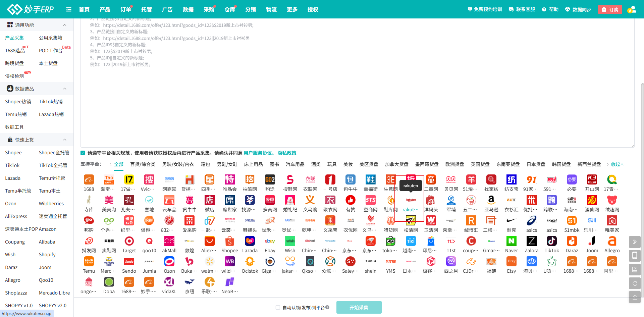This screenshot has height=317, width=644.
Task: Collapse platform categories with 收起
Action: [617, 164]
